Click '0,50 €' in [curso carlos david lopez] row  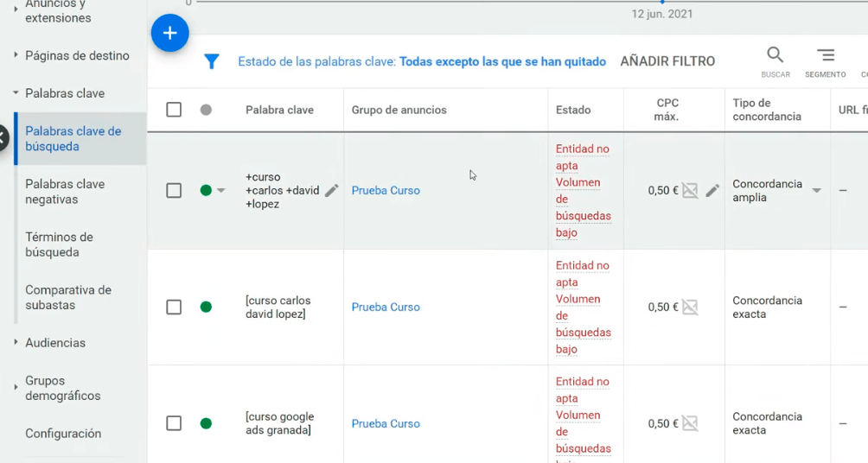click(662, 307)
